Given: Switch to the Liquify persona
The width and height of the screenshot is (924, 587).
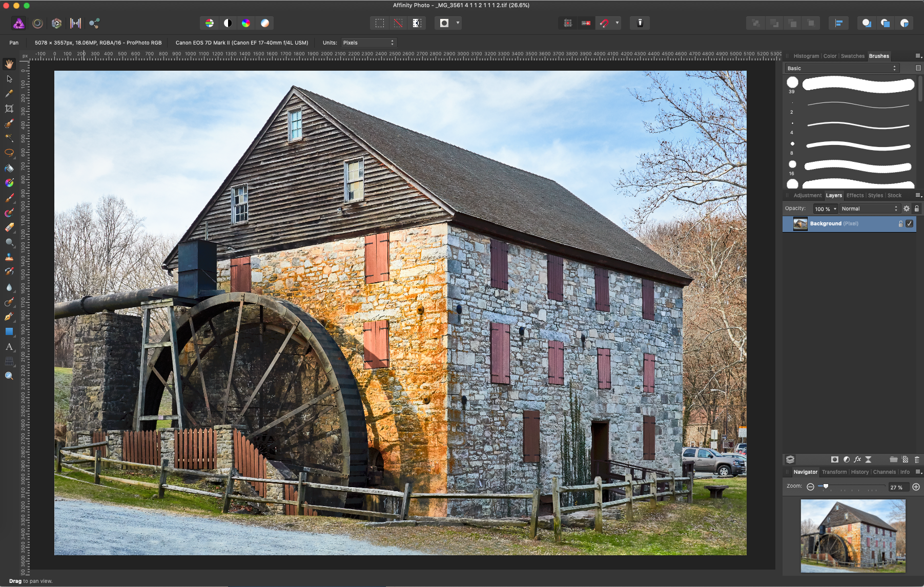Looking at the screenshot, I should [x=37, y=23].
